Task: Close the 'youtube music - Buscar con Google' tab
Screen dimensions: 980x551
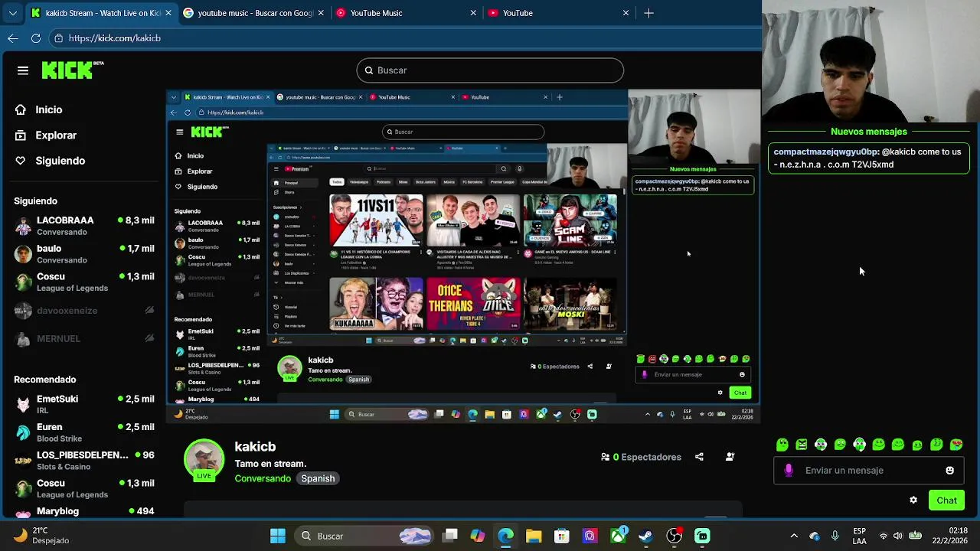Action: [x=321, y=13]
